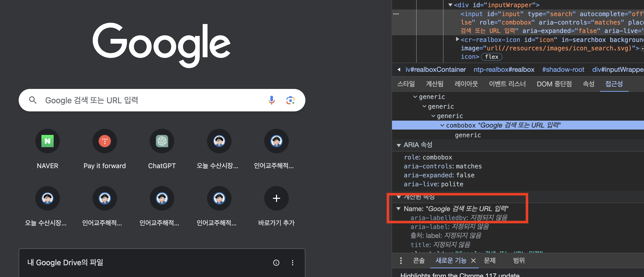The image size is (644, 277).
Task: Expand the cr-realbox-icon element node
Action: pos(457,39)
